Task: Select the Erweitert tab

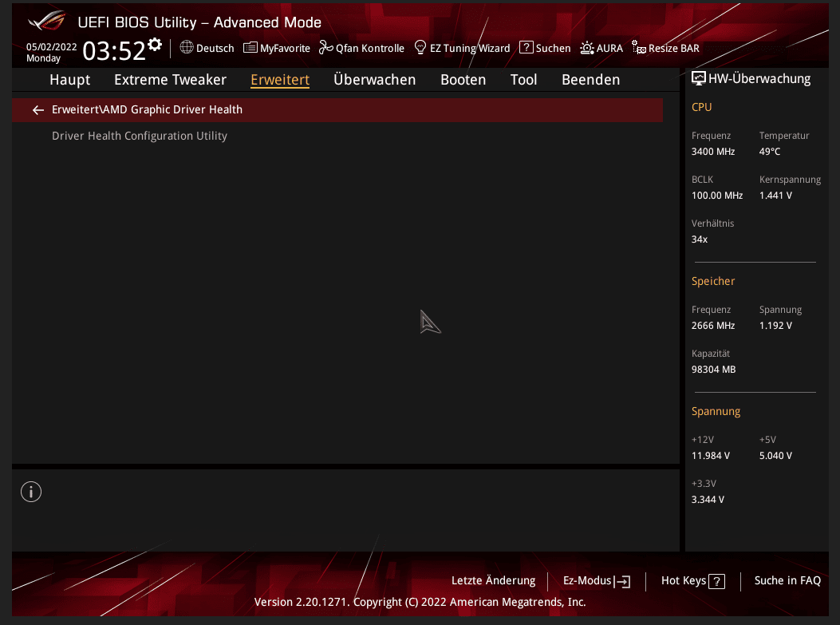Action: tap(280, 80)
